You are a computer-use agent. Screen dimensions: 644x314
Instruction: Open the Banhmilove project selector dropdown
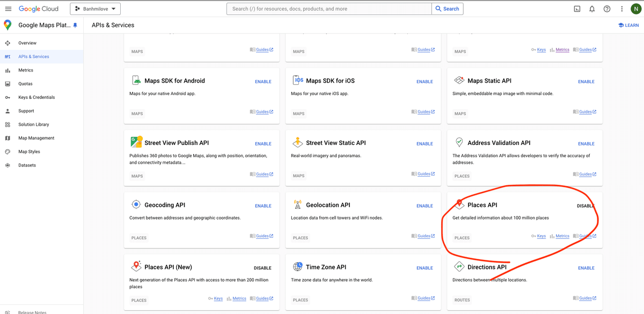click(x=96, y=9)
